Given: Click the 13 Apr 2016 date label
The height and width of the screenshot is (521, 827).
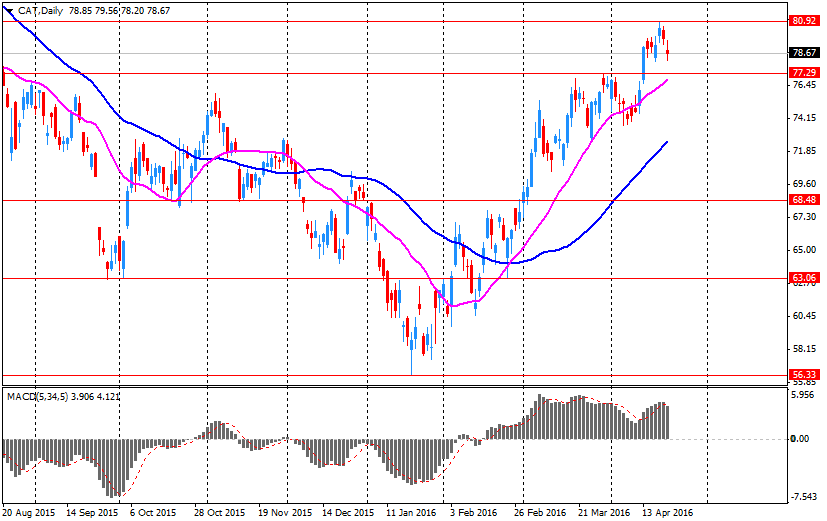Looking at the screenshot, I should [667, 513].
